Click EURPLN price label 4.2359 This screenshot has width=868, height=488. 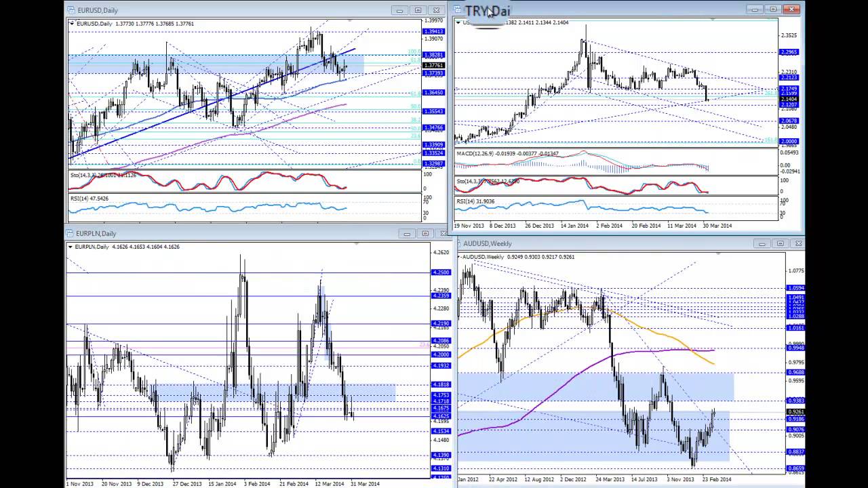click(441, 296)
